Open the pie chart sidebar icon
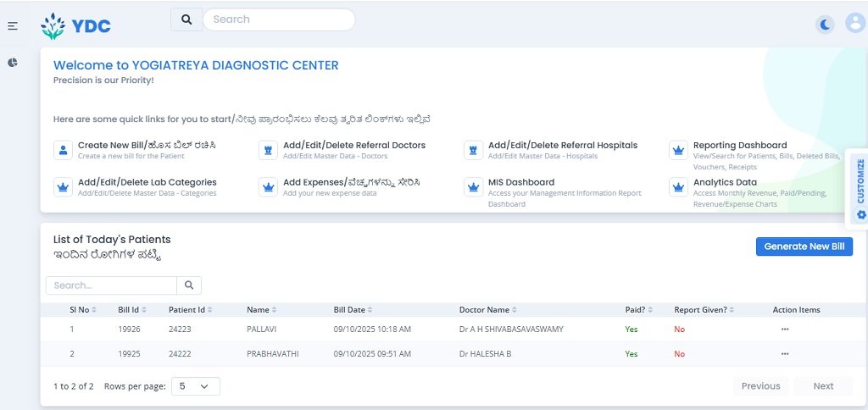This screenshot has height=410, width=868. coord(13,63)
